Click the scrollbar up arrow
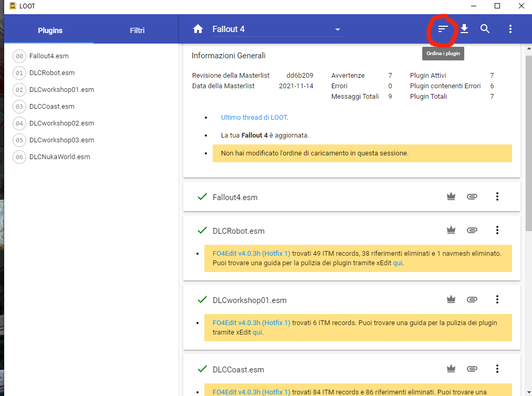The height and width of the screenshot is (396, 532). click(529, 49)
